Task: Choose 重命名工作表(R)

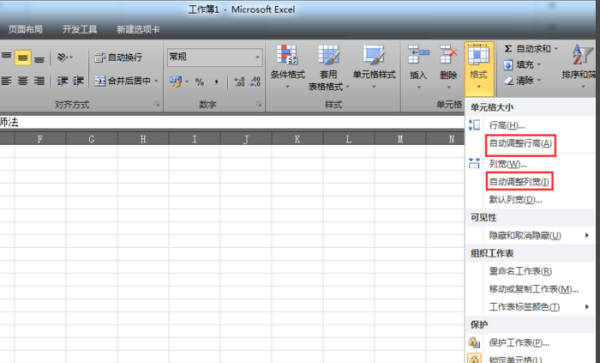Action: click(x=530, y=271)
